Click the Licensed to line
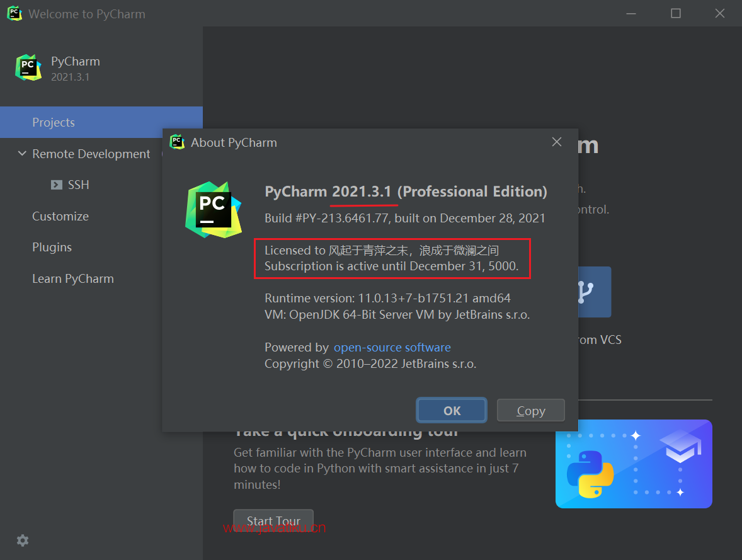Screen dimensions: 742x560 [382, 250]
